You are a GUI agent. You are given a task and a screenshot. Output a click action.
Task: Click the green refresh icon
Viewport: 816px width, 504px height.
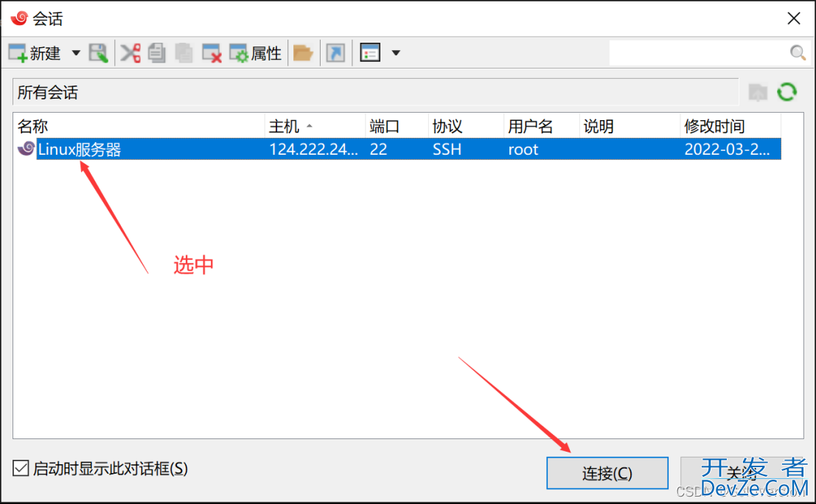[787, 92]
